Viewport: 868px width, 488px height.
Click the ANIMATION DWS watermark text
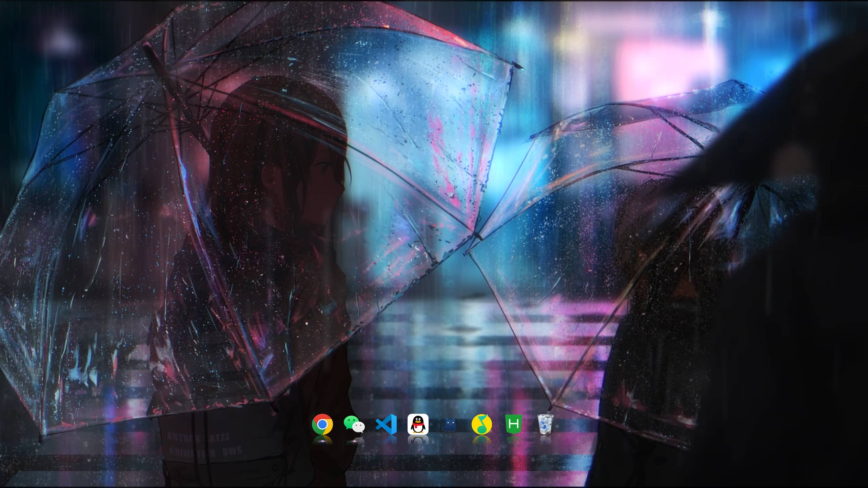coord(205,451)
